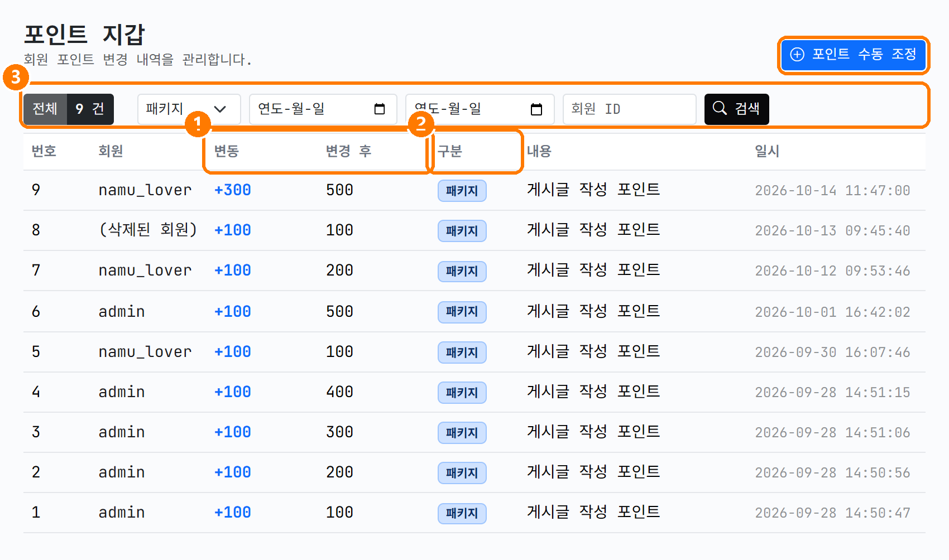Click timestamp 2026-10-14 11:47:00
949x560 pixels.
pos(832,191)
